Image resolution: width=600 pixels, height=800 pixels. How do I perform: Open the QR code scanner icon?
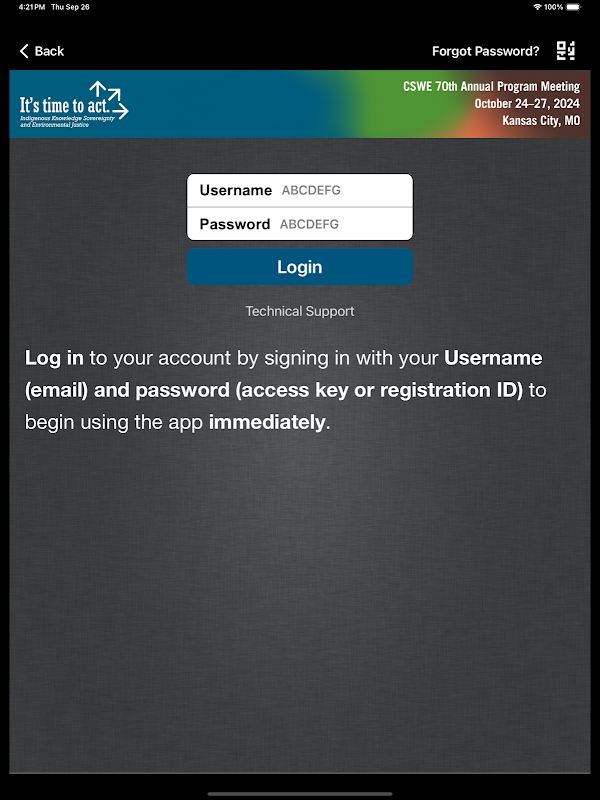566,51
